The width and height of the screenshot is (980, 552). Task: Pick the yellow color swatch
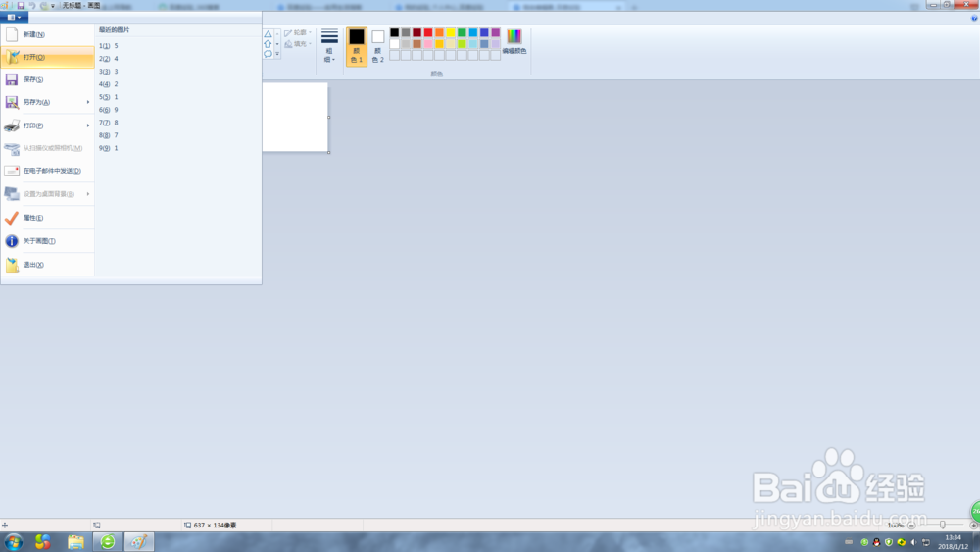451,32
